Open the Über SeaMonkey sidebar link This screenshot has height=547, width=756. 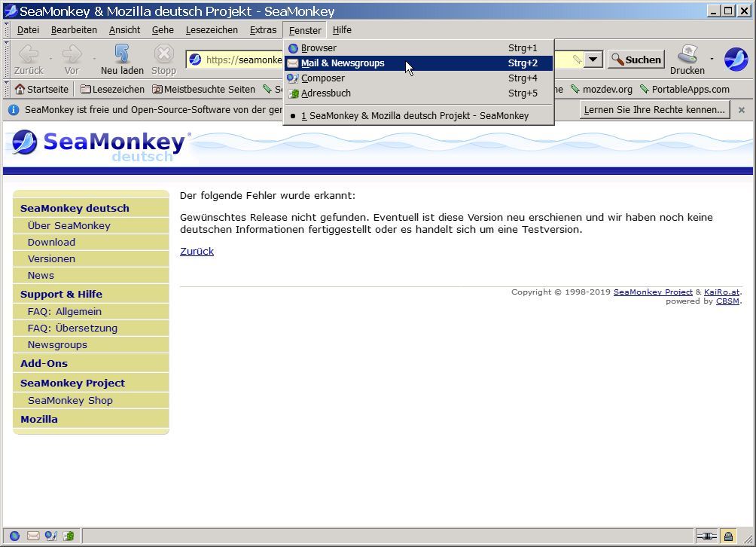click(x=69, y=226)
